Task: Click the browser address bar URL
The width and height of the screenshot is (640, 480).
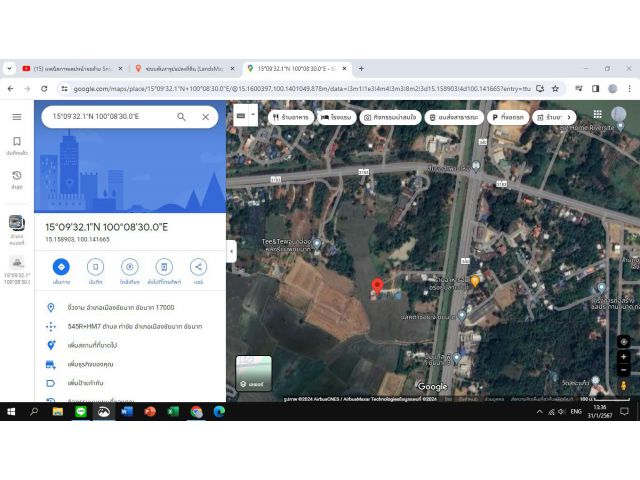Action: point(302,89)
